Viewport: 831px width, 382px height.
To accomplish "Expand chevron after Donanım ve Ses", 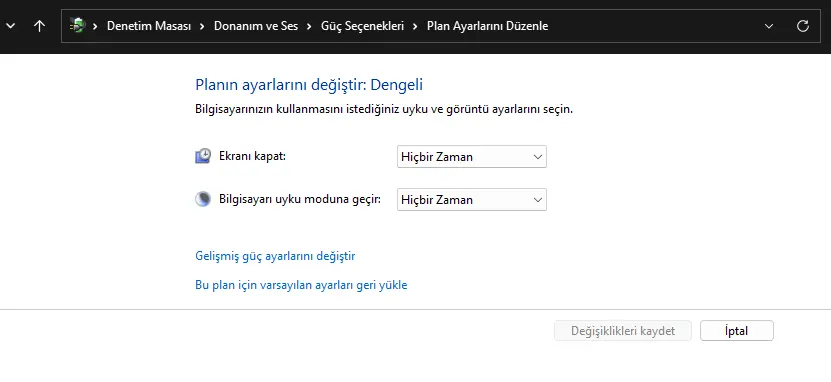I will [x=310, y=26].
